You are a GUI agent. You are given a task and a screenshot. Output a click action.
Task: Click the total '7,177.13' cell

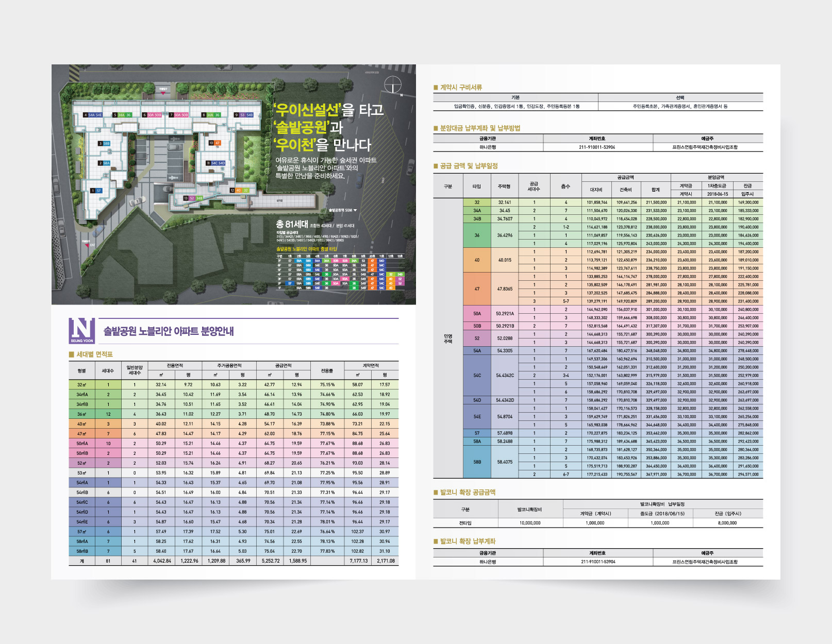(359, 561)
